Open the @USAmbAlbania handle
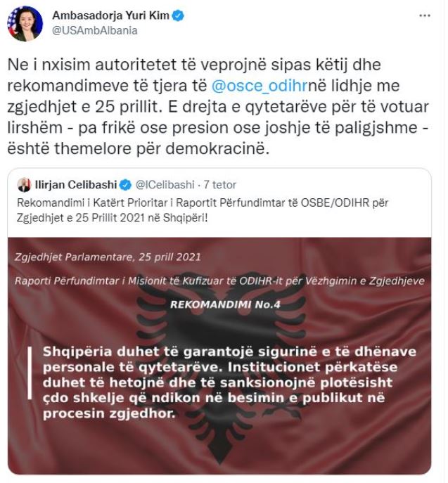 click(x=94, y=30)
